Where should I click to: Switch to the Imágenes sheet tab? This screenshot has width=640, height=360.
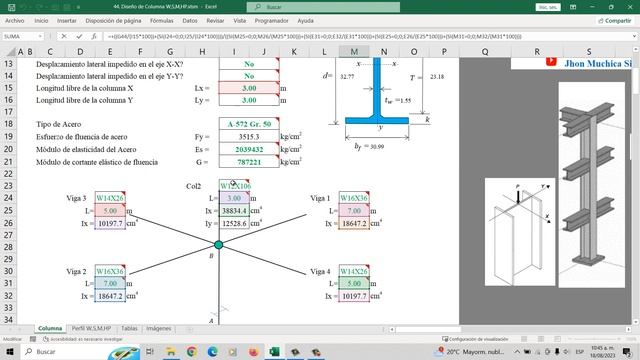tap(159, 329)
